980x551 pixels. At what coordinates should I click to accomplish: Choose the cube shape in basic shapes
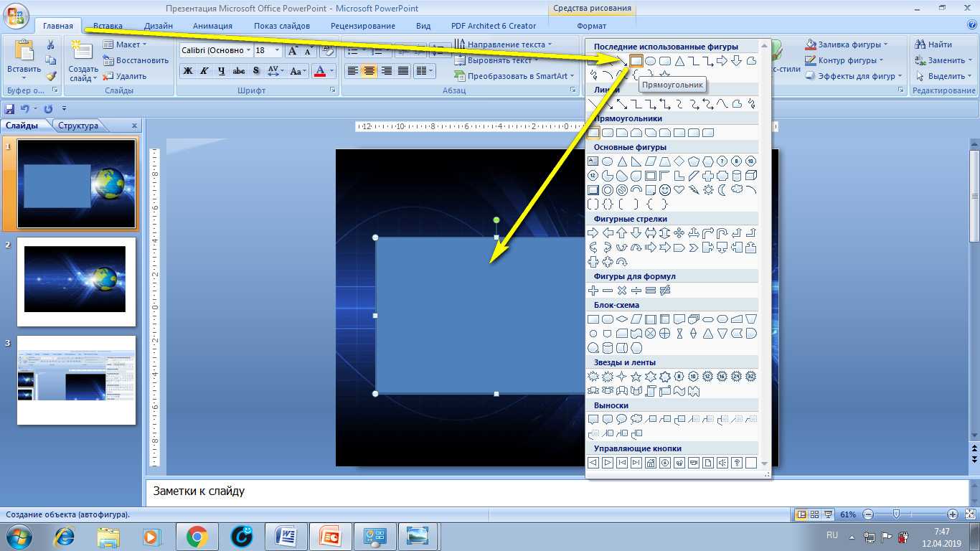point(751,176)
